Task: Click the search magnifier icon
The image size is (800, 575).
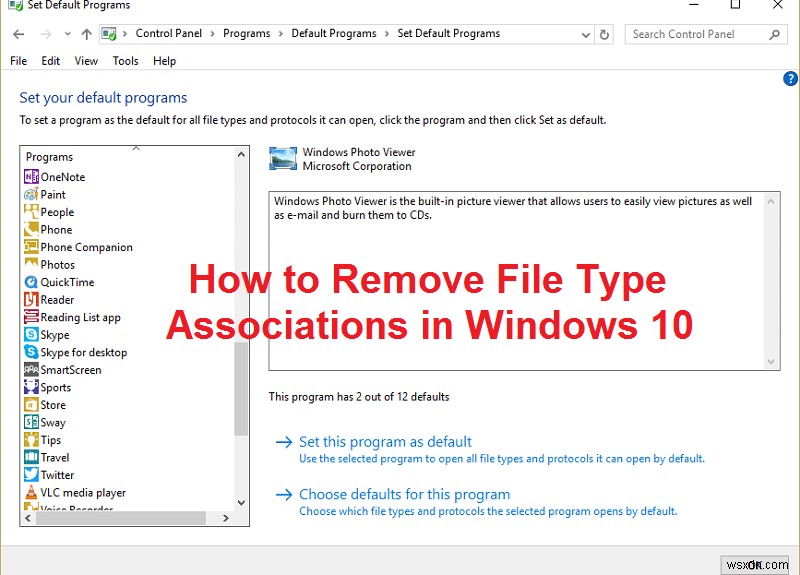Action: pyautogui.click(x=774, y=35)
